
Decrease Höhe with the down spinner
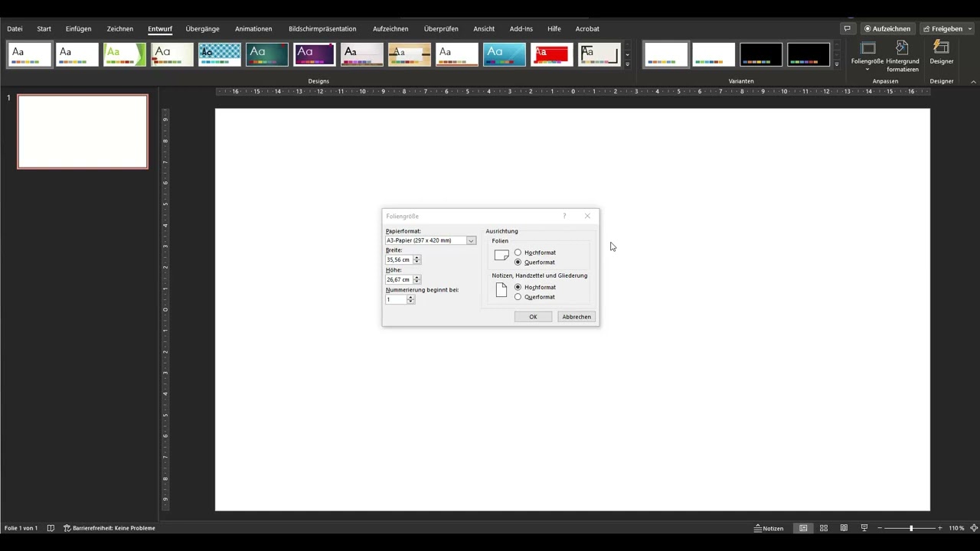416,282
